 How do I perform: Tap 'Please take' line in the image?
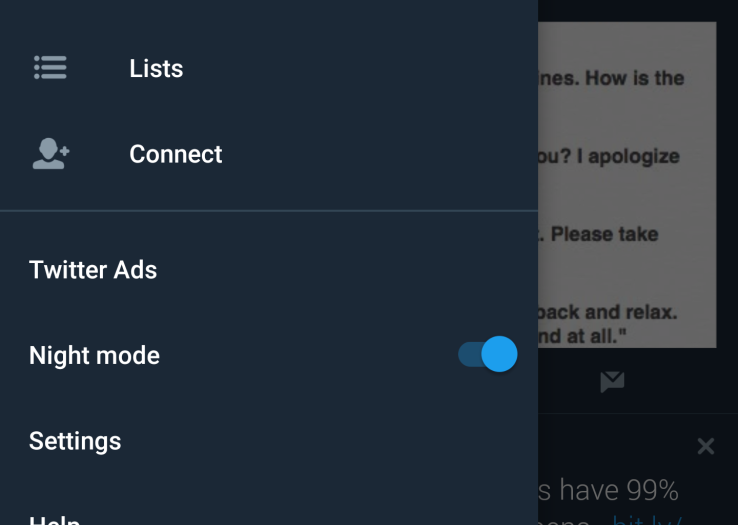(x=604, y=234)
